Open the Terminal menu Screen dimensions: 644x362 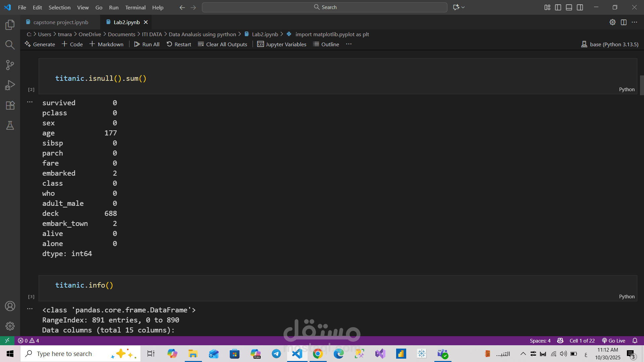point(135,7)
